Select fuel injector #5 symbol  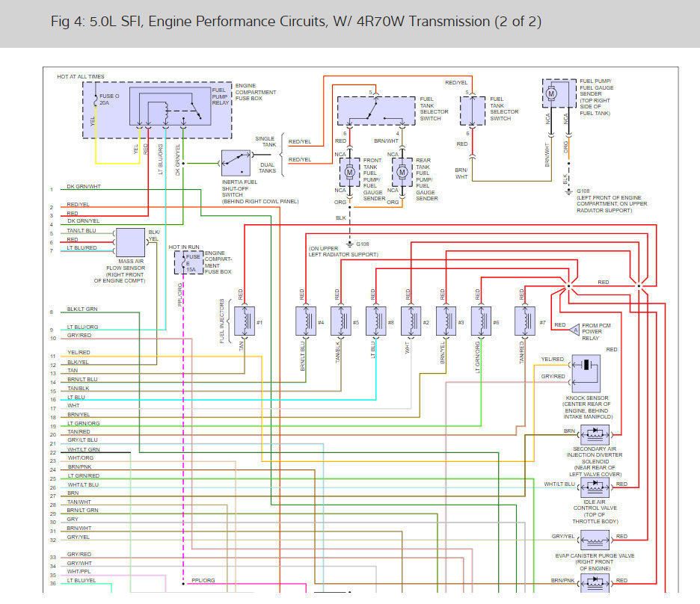(x=341, y=321)
